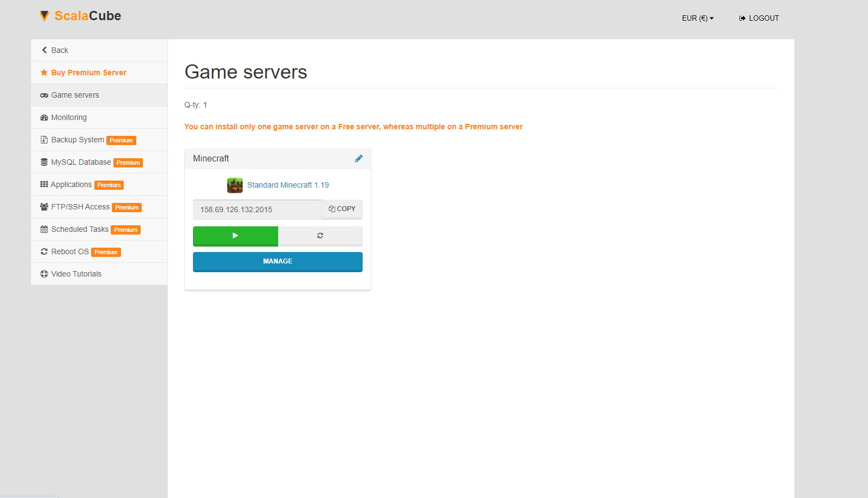Click the LOGOUT link
868x498 pixels.
click(759, 18)
